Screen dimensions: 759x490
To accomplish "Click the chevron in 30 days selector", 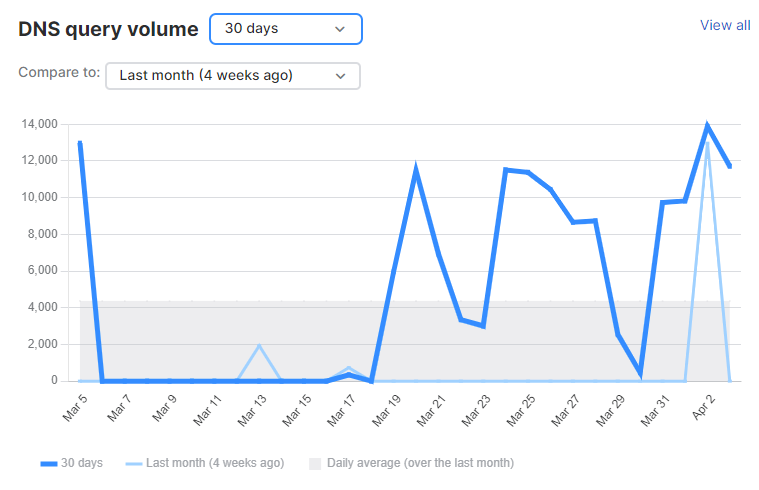I will point(340,29).
